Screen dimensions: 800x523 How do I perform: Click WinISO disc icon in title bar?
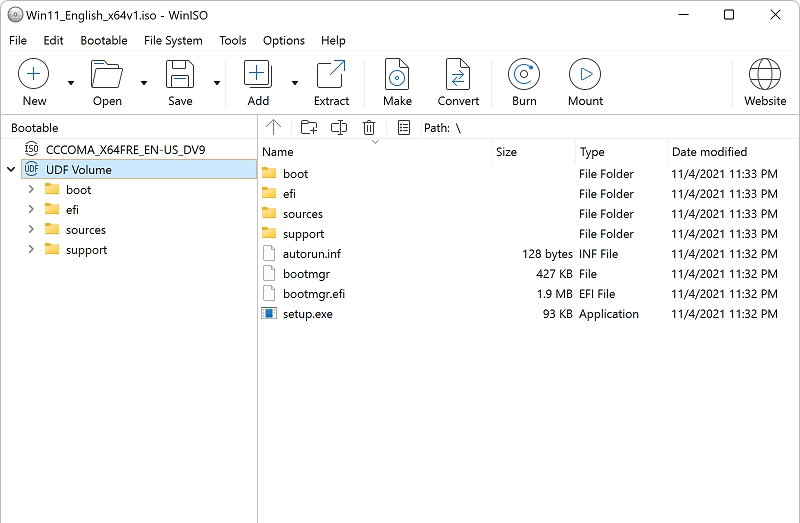15,15
